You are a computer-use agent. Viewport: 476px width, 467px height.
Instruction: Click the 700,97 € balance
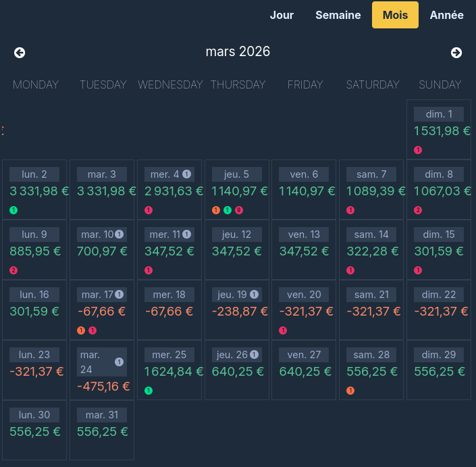(x=103, y=251)
